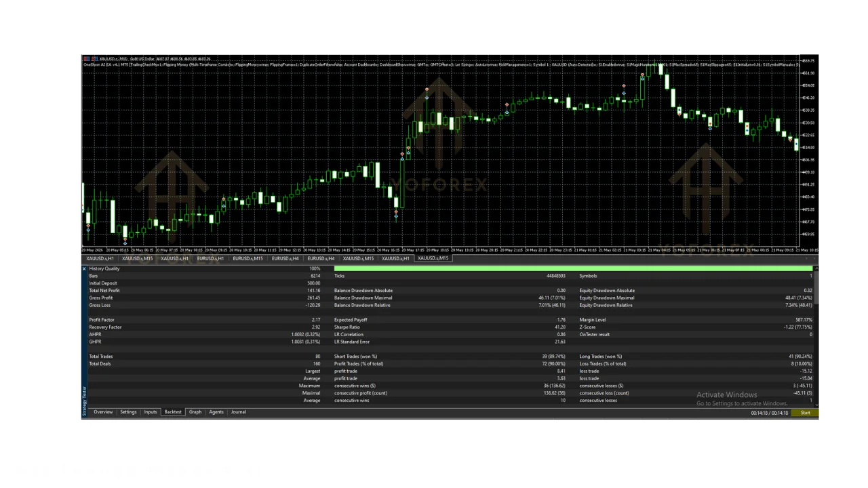868x488 pixels.
Task: Click Balance Drawdown Maximal label
Action: tap(363, 298)
